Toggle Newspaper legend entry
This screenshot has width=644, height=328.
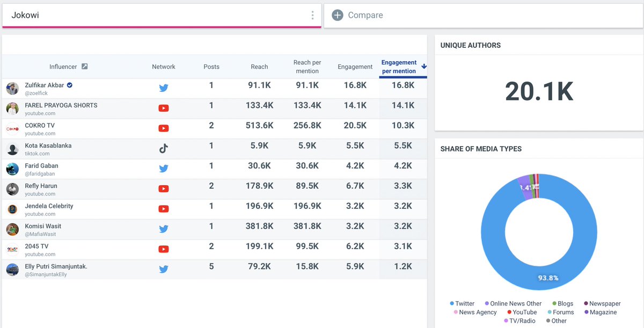(x=602, y=303)
